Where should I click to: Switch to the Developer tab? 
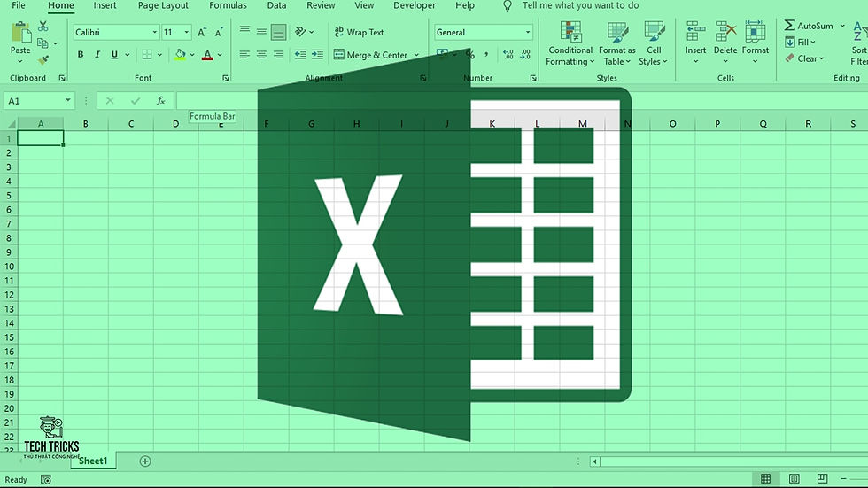click(x=415, y=5)
